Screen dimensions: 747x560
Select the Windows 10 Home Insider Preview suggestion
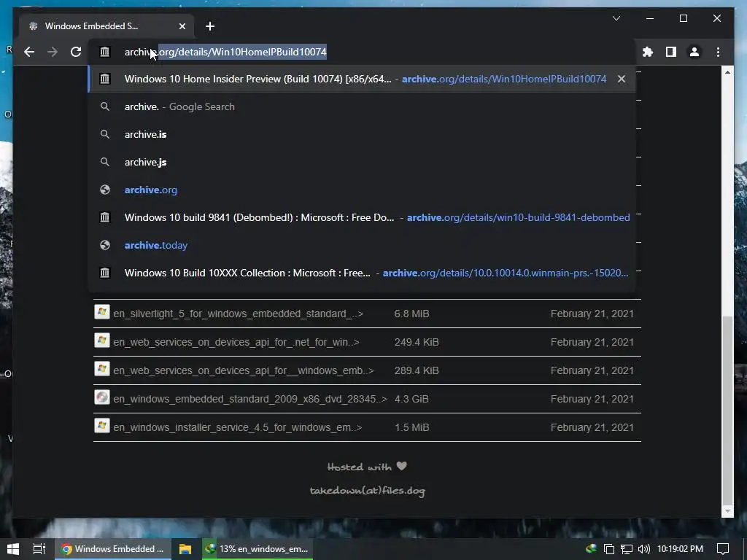[x=362, y=79]
